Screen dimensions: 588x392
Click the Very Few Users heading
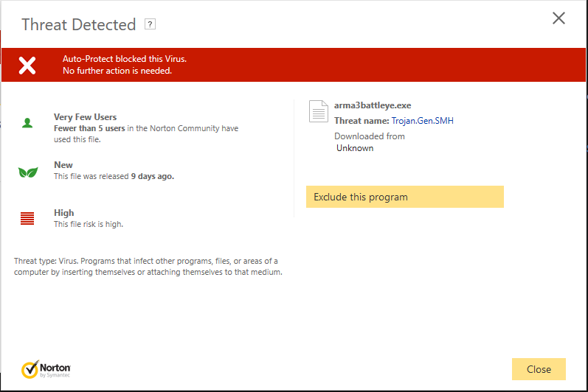point(85,117)
